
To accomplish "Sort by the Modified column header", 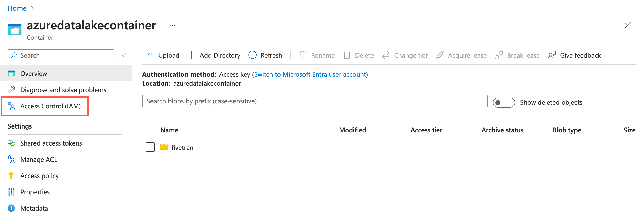I will click(x=352, y=130).
